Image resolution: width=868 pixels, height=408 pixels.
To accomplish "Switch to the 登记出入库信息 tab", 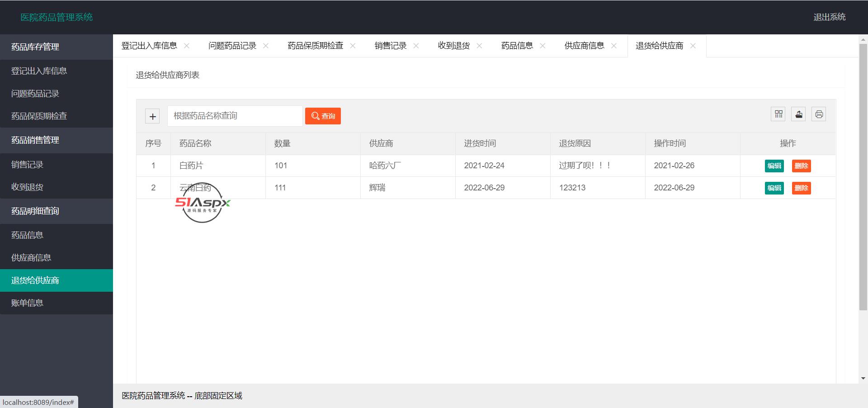I will click(x=149, y=46).
